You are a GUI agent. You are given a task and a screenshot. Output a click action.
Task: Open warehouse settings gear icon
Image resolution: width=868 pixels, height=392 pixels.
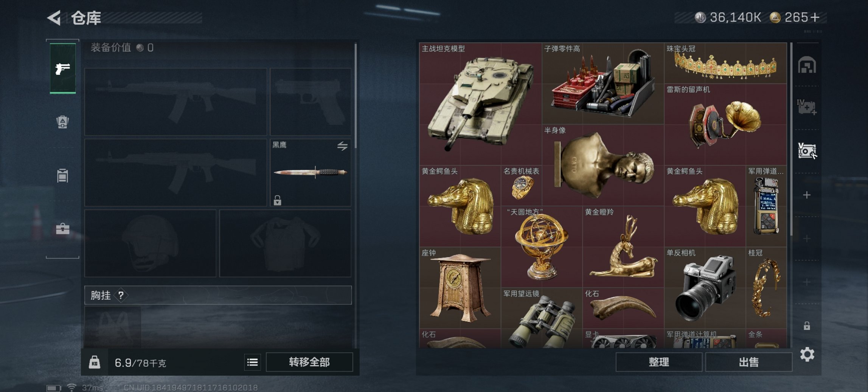tap(807, 354)
